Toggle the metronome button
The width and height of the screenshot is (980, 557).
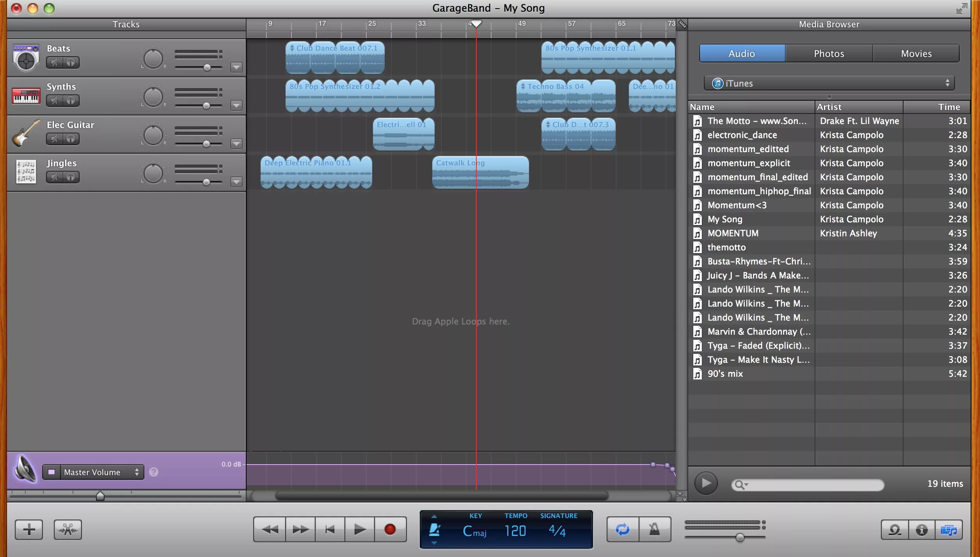654,529
